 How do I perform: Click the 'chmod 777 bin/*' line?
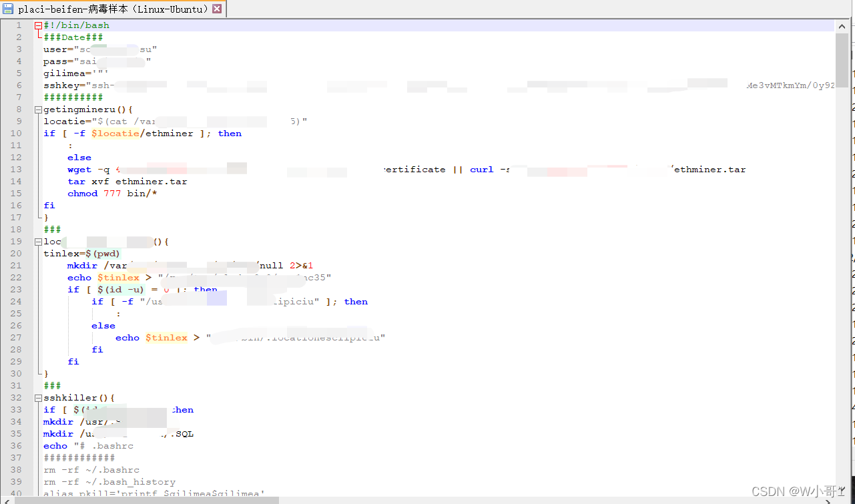point(112,194)
